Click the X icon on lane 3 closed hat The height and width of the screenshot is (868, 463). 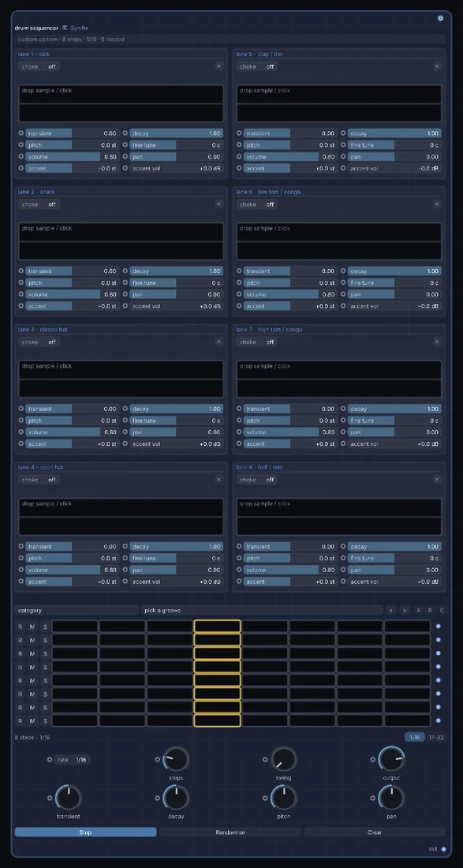[218, 342]
